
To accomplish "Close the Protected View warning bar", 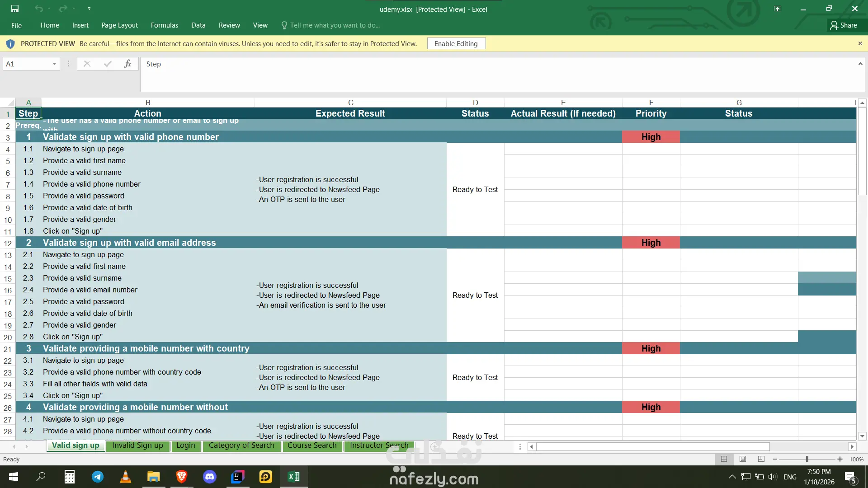I will (x=860, y=43).
